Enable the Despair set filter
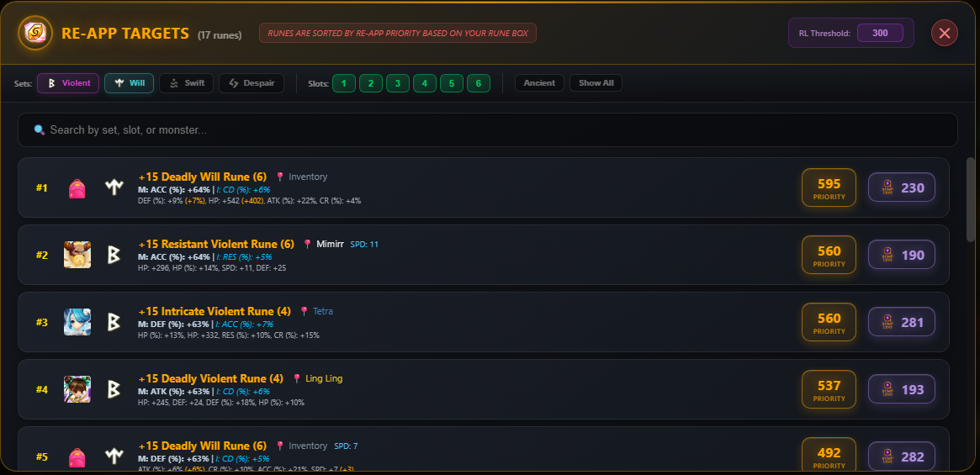Screen dimensions: 980x475 (252, 83)
